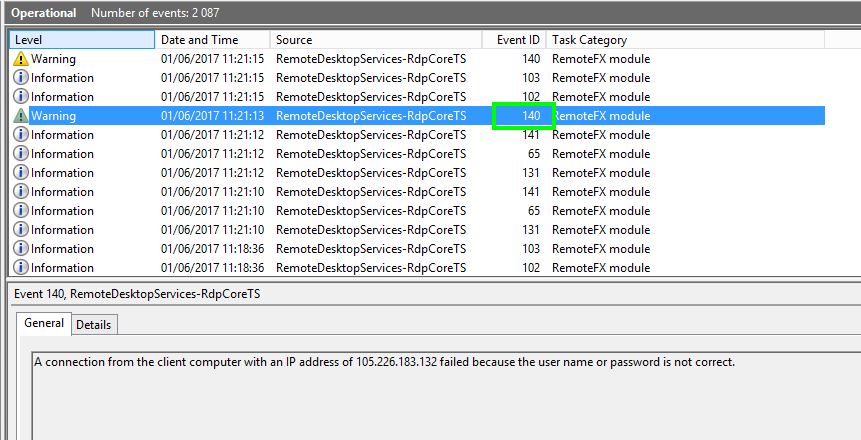The height and width of the screenshot is (440, 861).
Task: Click the information icon beside Event ID 102 at 11:21:15
Action: (21, 97)
